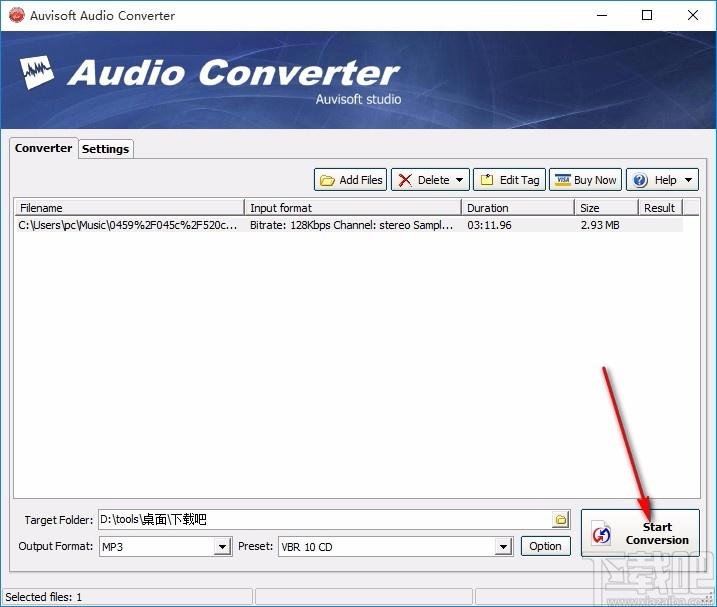Close the Auvisoft Audio Converter window

[693, 15]
